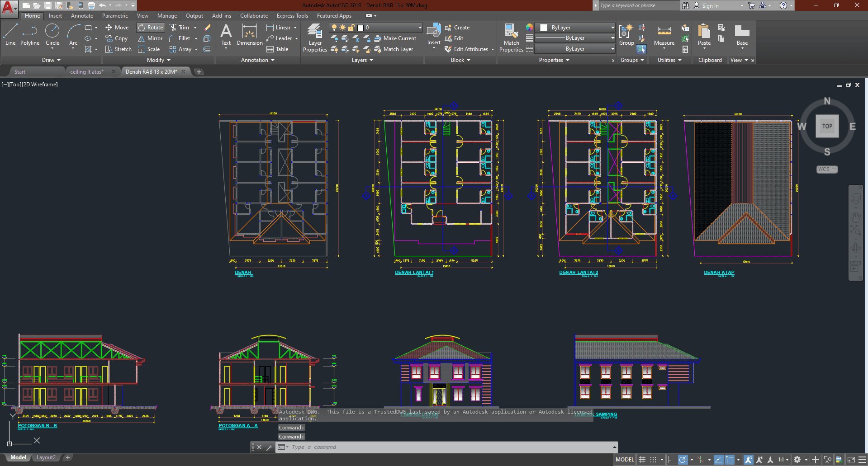Toggle ortho mode in status bar
The height and width of the screenshot is (466, 868).
tap(672, 460)
